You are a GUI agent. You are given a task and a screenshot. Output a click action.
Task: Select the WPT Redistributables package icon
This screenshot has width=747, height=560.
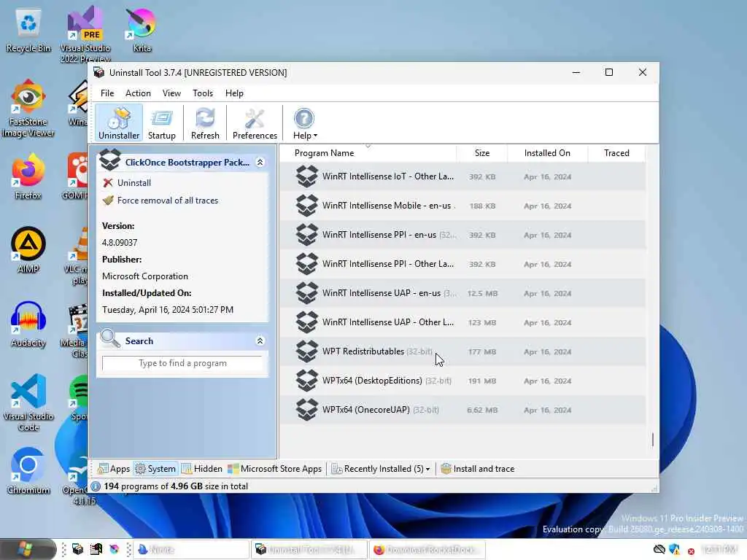tap(307, 351)
